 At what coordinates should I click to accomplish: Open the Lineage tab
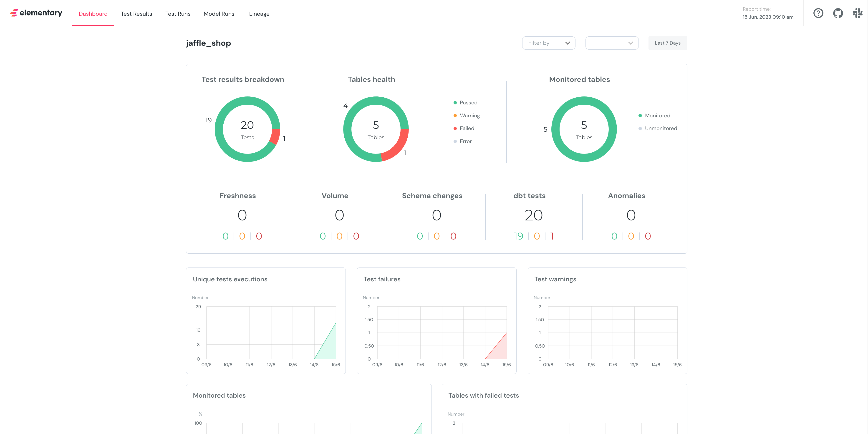click(259, 14)
